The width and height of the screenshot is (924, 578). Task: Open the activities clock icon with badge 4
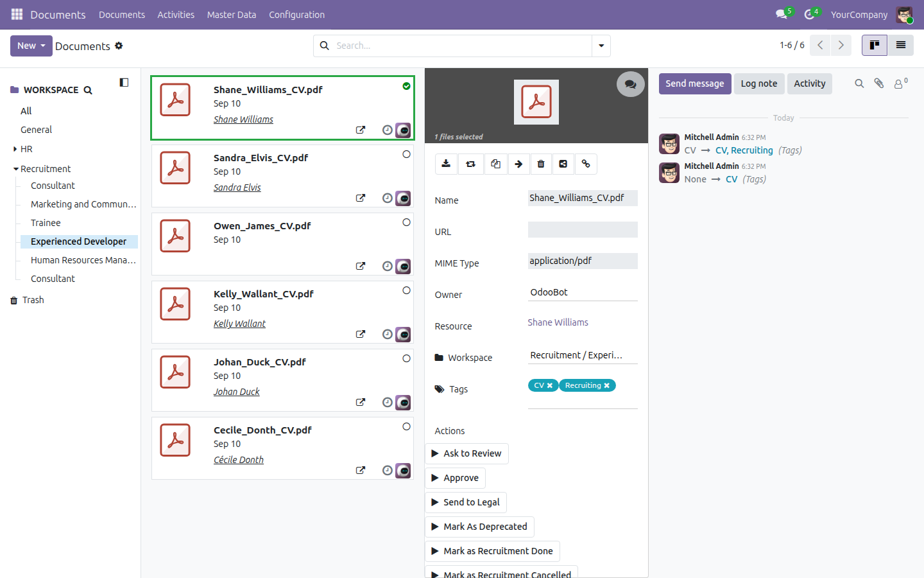pyautogui.click(x=810, y=14)
